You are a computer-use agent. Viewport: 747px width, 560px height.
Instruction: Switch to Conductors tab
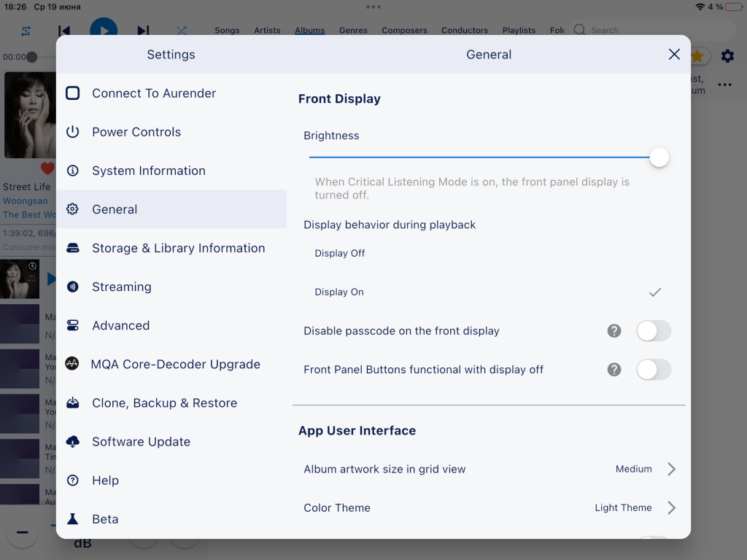[x=465, y=30]
